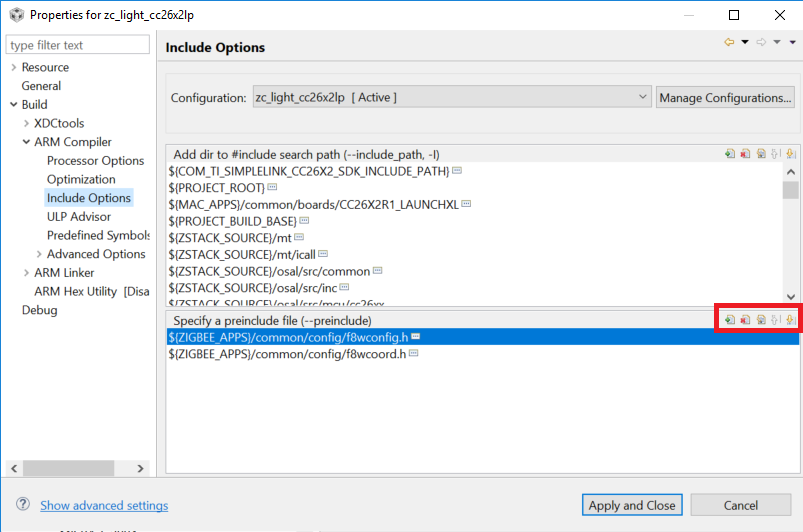The width and height of the screenshot is (803, 532).
Task: Expand the ARM Linker tree node
Action: [x=27, y=272]
